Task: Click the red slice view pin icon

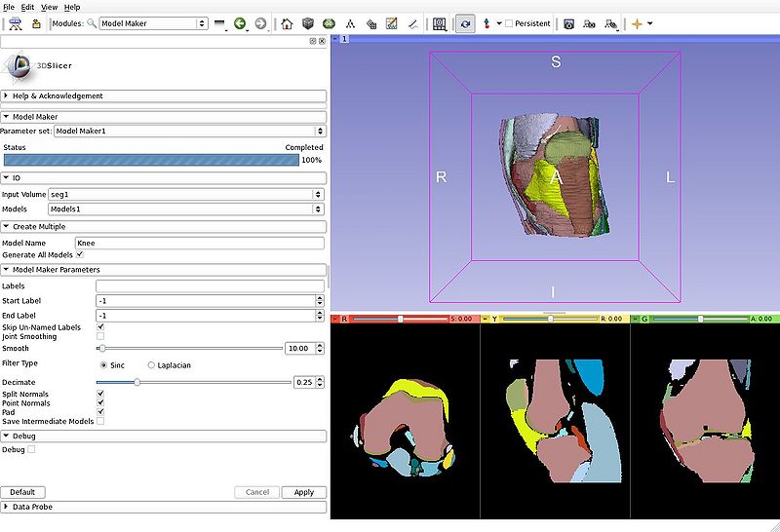Action: tap(334, 319)
